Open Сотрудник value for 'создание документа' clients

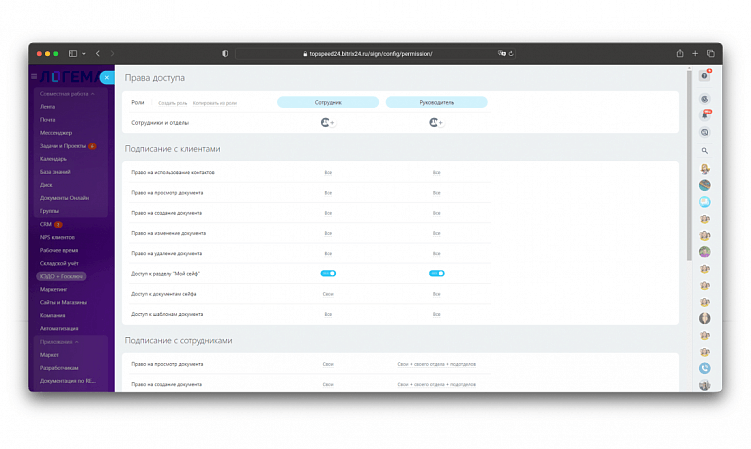click(328, 213)
